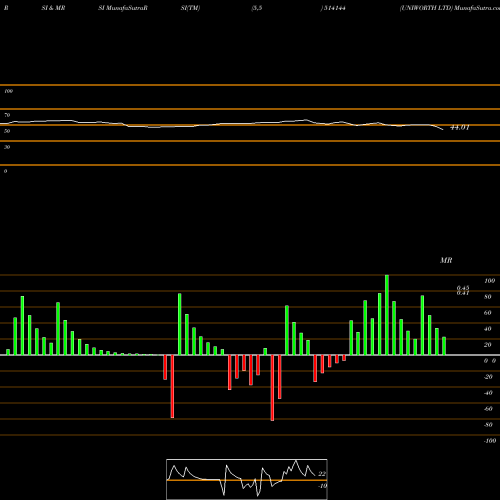The height and width of the screenshot is (500, 500).
Task: Click 'SI(TM)' header text
Action: pos(190,8)
